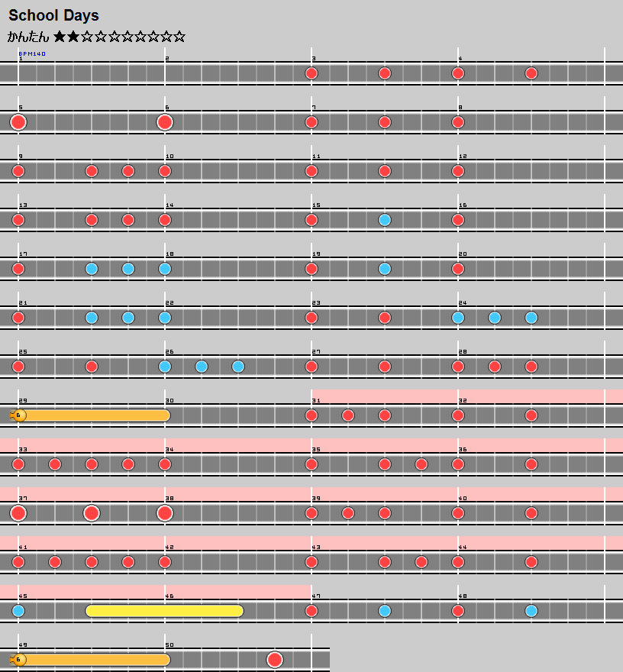Screen dimensions: 623x672
Task: Click the blue note starting measure 22
Action: click(x=165, y=318)
